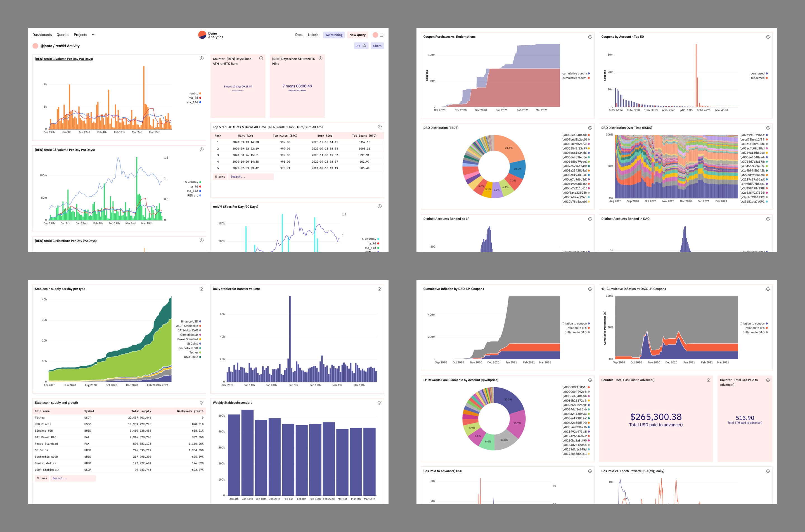Open Docs in the Dune header
The image size is (805, 532).
(x=299, y=35)
